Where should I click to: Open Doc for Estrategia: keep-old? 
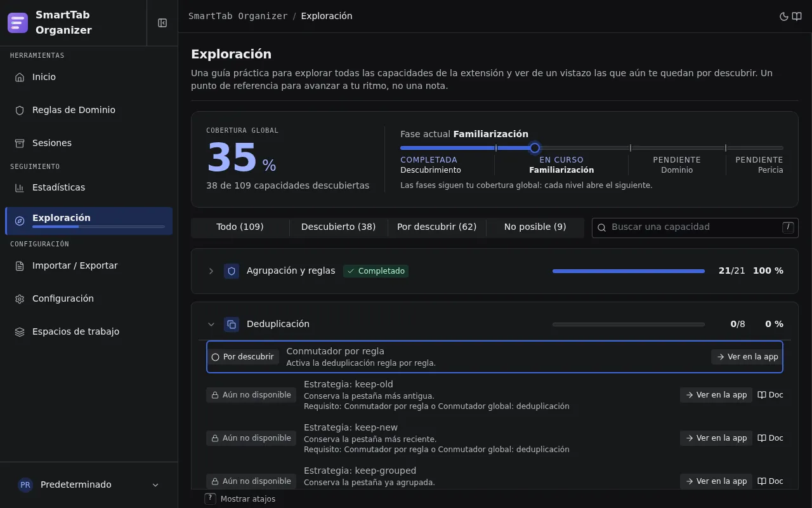point(770,395)
